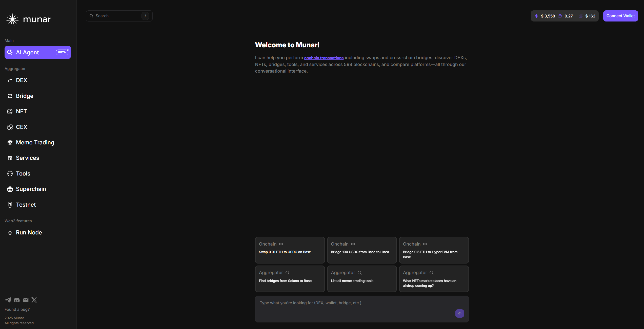
Task: Click magnifier icon on Find bridges card
Action: [287, 273]
